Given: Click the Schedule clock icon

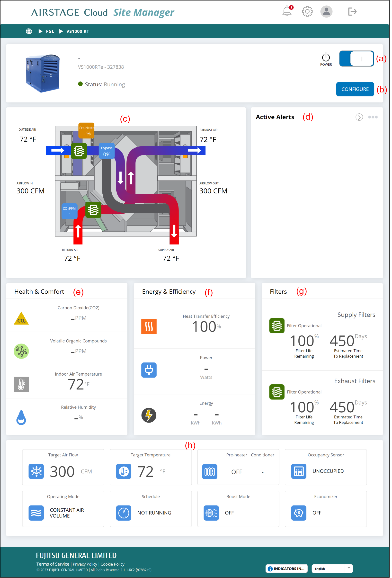Looking at the screenshot, I should click(124, 513).
